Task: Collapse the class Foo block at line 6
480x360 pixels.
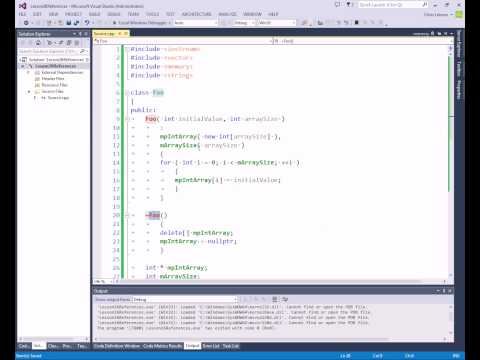Action: (127, 93)
